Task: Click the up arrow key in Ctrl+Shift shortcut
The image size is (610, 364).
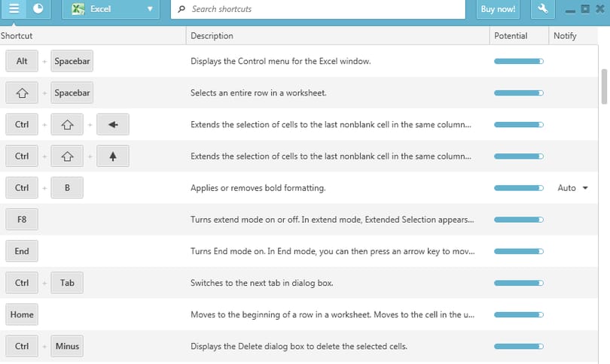Action: 113,156
